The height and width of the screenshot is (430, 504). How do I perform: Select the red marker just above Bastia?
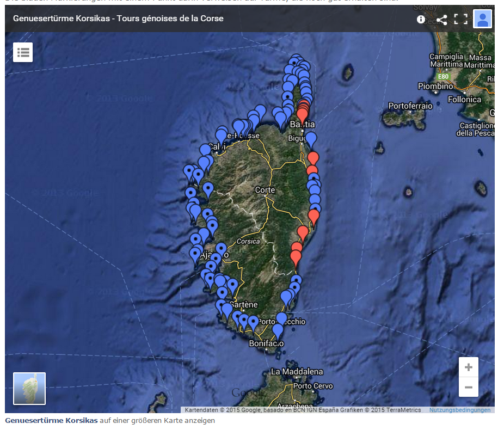click(302, 116)
